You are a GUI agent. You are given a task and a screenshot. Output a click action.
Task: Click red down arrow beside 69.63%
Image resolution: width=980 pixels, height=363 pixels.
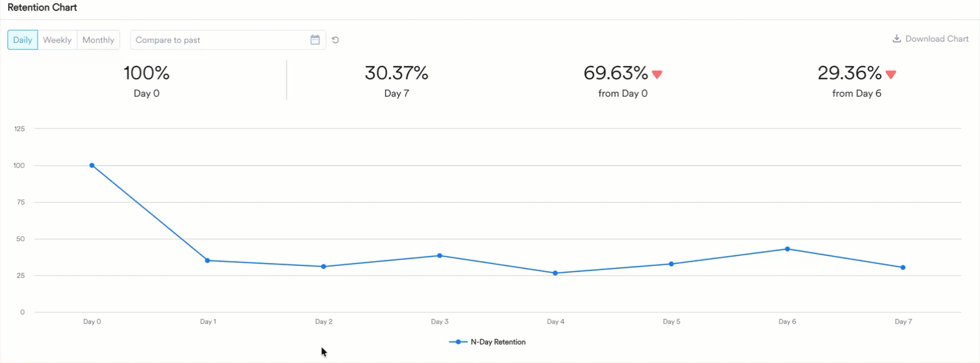point(657,75)
